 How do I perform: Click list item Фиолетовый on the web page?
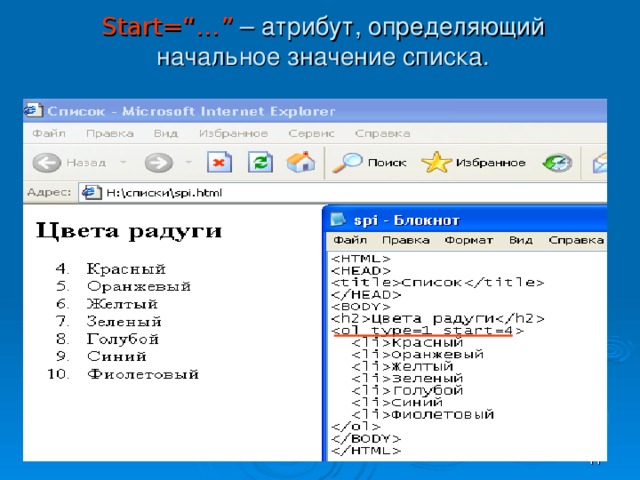coord(143,374)
